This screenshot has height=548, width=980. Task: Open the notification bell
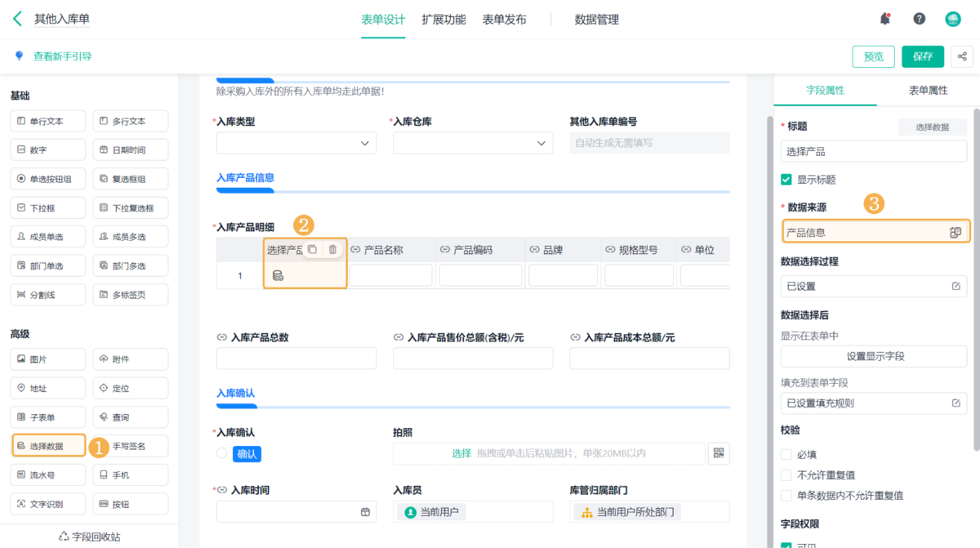point(885,19)
